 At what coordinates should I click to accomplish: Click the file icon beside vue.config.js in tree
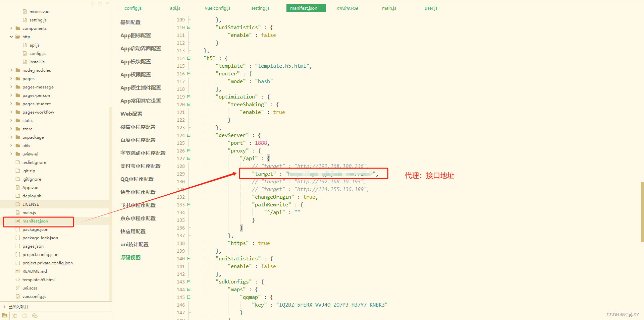[x=18, y=296]
